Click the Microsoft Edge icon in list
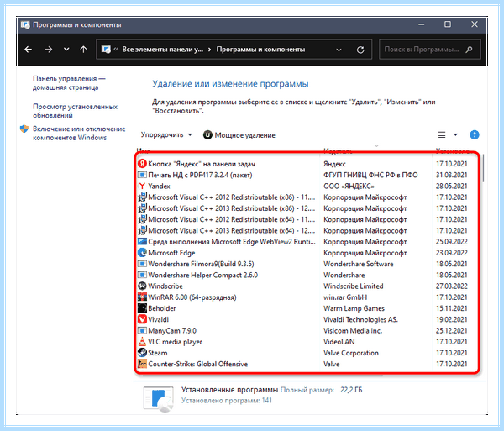This screenshot has width=504, height=431. point(142,253)
